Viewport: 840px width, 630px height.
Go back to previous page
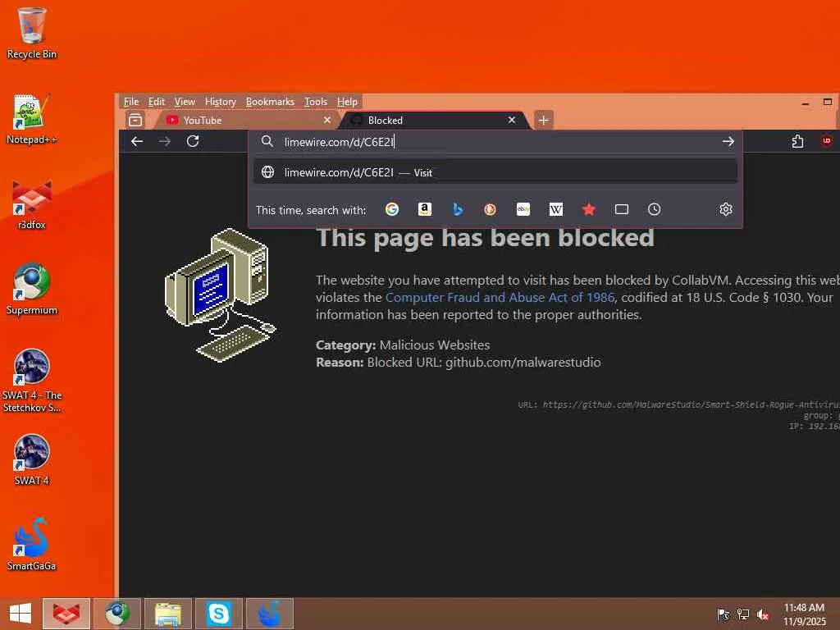(137, 141)
